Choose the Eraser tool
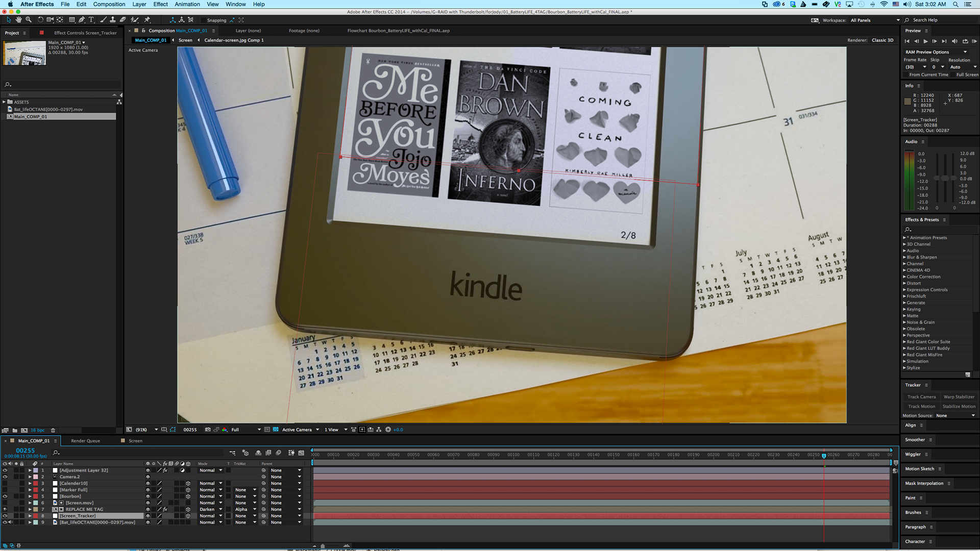This screenshot has width=980, height=551. coord(123,20)
